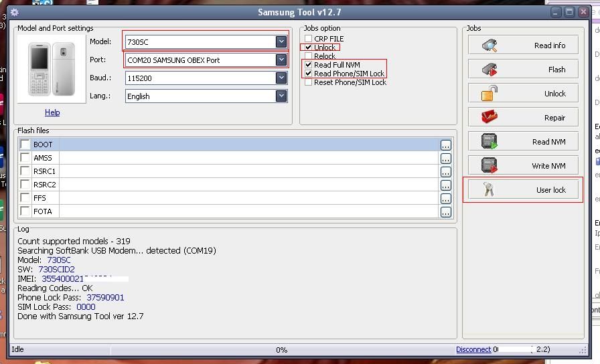600x364 pixels.
Task: Uncheck the Unlock job option
Action: (x=309, y=48)
